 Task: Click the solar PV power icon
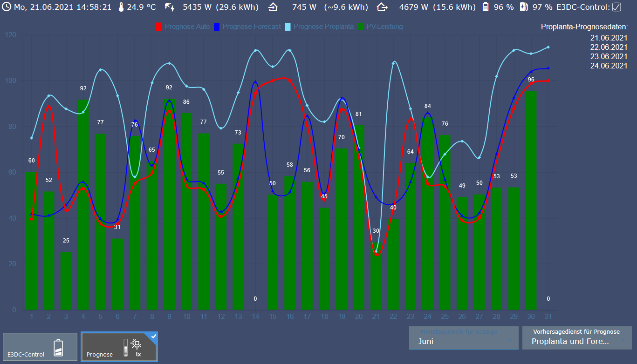(170, 7)
